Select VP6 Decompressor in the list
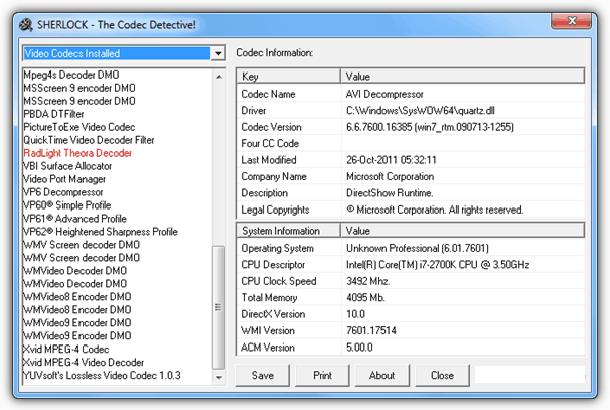This screenshot has width=610, height=410. click(63, 192)
